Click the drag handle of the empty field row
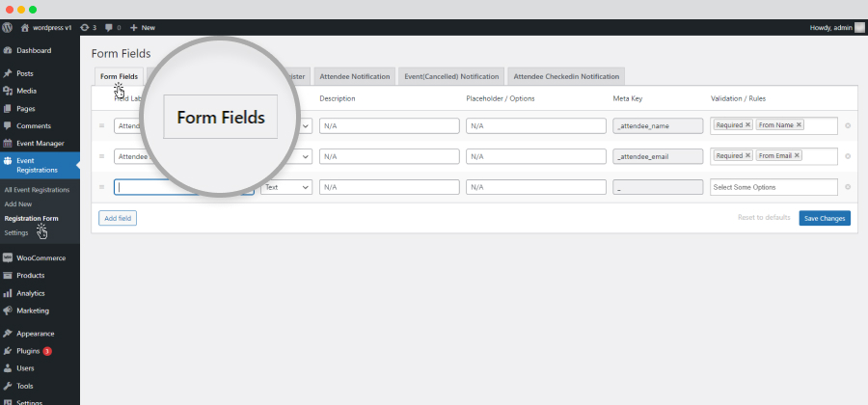 point(102,187)
